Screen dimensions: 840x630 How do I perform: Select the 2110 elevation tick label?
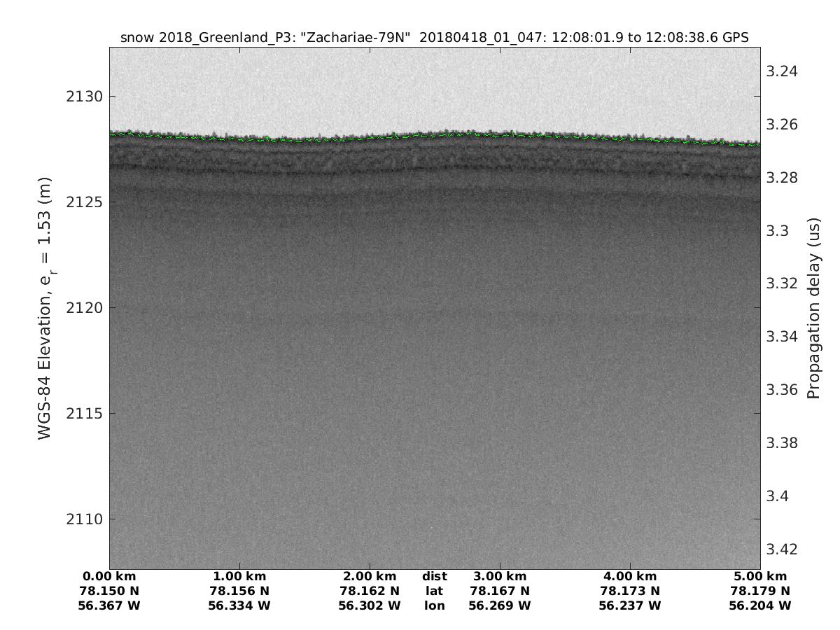click(x=85, y=519)
